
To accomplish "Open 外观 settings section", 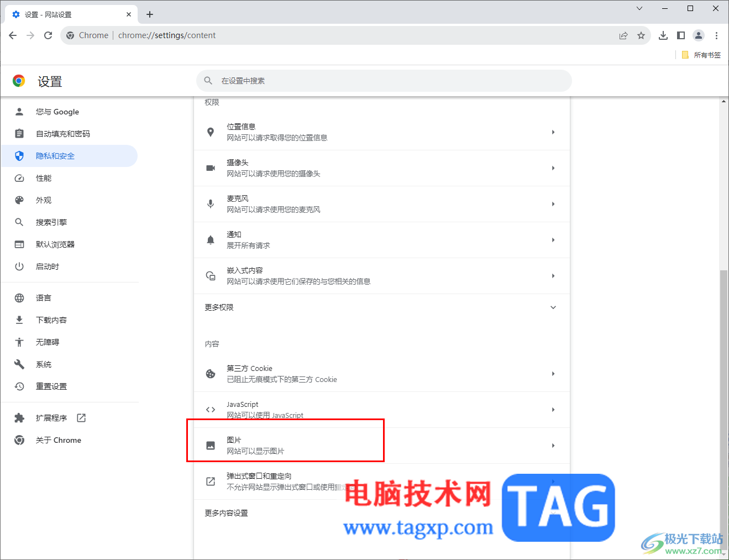I will click(69, 200).
